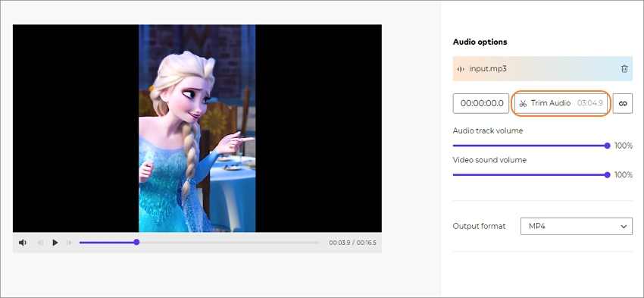Click the 03:04.9 trim duration text

coord(590,103)
